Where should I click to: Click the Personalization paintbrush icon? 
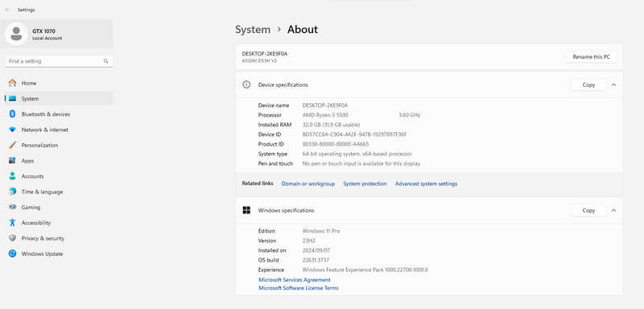coord(12,146)
